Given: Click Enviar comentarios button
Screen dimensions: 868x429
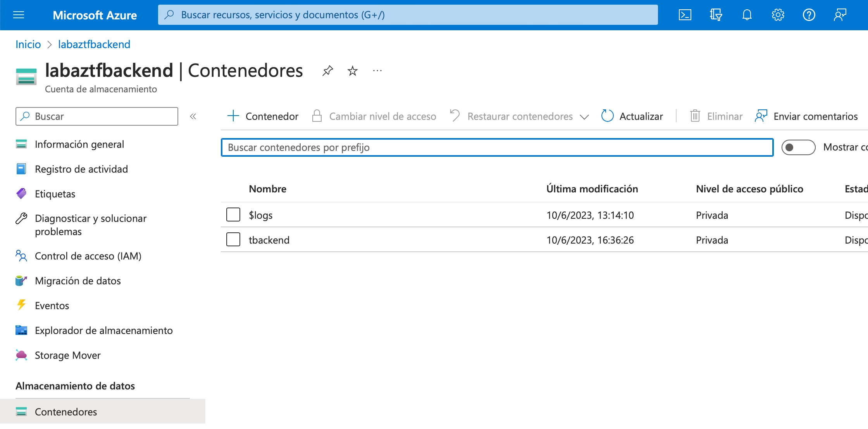Looking at the screenshot, I should [x=806, y=116].
